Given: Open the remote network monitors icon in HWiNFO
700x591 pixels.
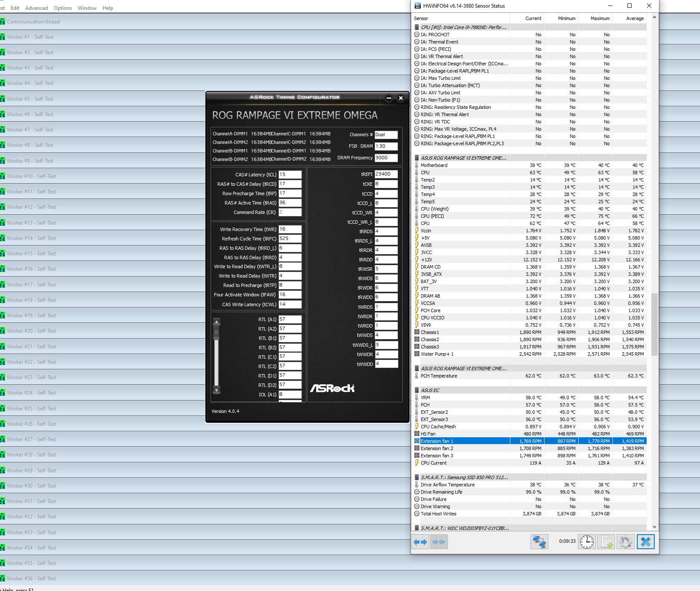Looking at the screenshot, I should coord(539,542).
